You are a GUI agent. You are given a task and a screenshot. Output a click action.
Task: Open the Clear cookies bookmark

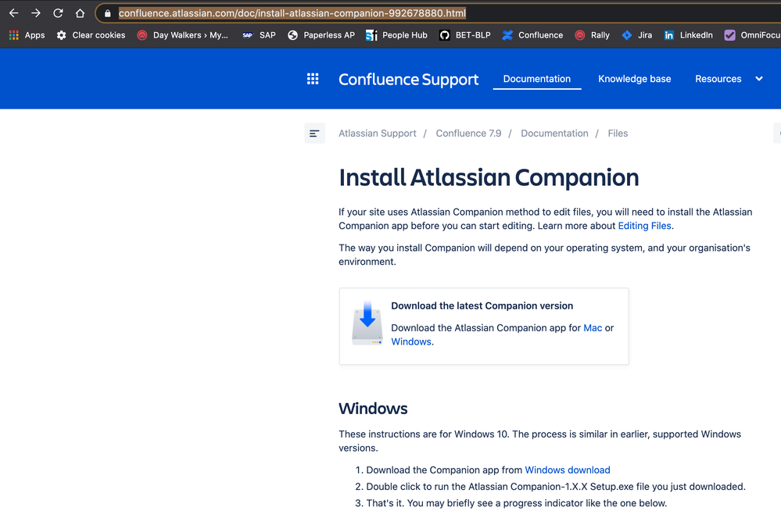click(x=91, y=35)
